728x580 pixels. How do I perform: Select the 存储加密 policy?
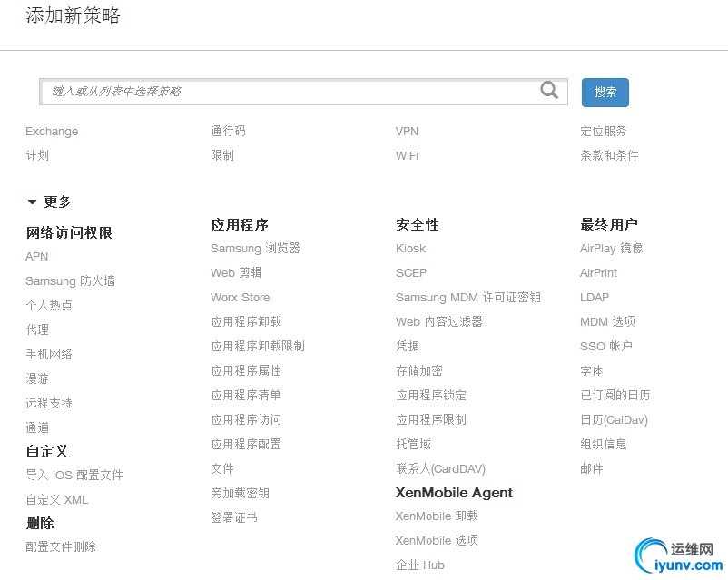point(419,370)
